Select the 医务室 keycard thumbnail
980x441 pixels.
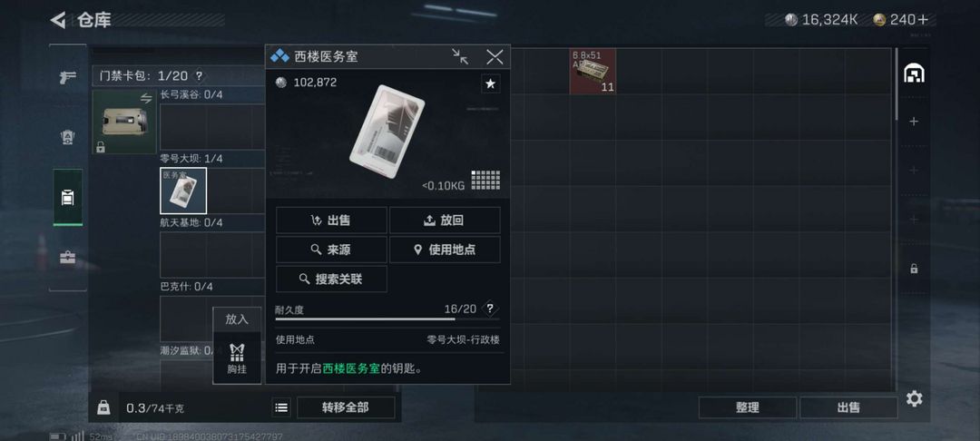click(x=183, y=191)
